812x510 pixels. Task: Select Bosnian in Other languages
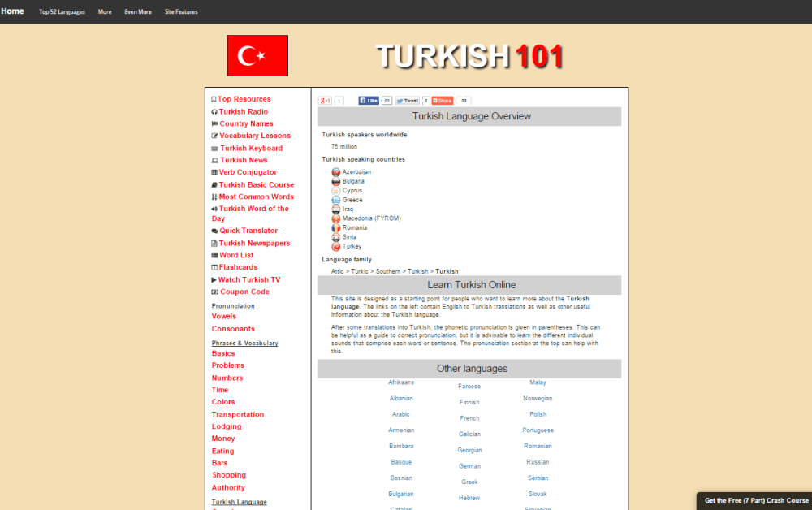(x=401, y=478)
